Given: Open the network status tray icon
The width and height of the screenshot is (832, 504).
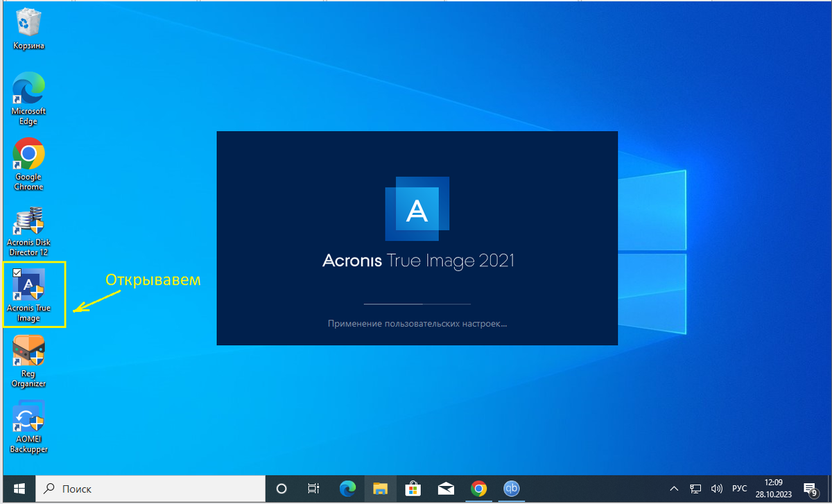Looking at the screenshot, I should 696,489.
